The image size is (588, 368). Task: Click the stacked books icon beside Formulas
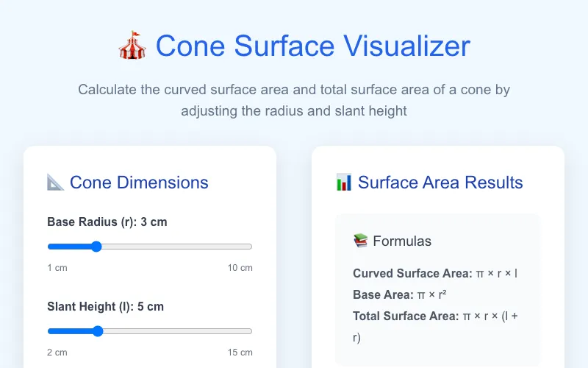coord(361,241)
